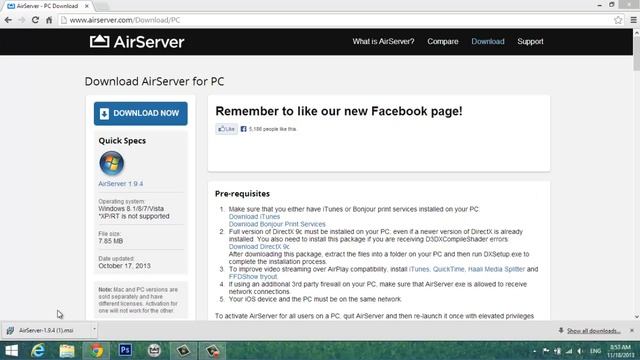Open the Windows Start button
Image resolution: width=640 pixels, height=360 pixels.
[12, 351]
